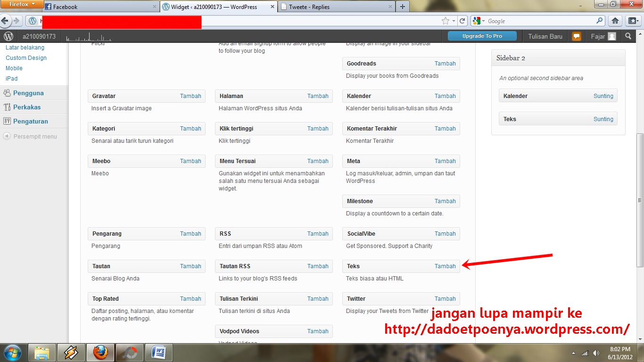Open the Firefox application menu button
The width and height of the screenshot is (644, 362).
coord(21,4)
